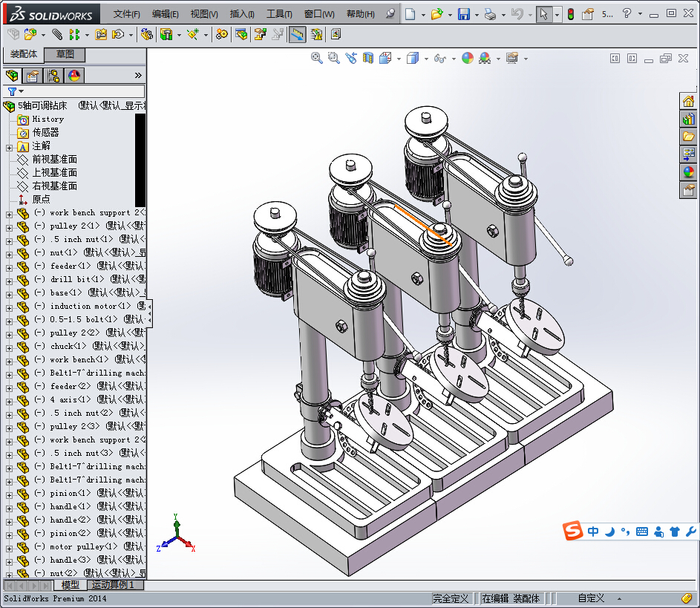Open the 工具(T) menu
Image resolution: width=700 pixels, height=608 pixels.
pos(279,14)
